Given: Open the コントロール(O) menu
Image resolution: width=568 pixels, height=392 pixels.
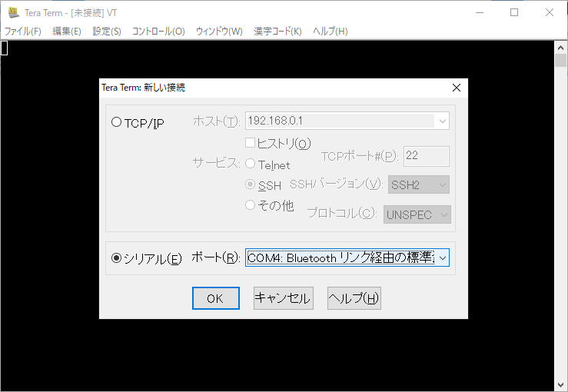Looking at the screenshot, I should coord(158,32).
